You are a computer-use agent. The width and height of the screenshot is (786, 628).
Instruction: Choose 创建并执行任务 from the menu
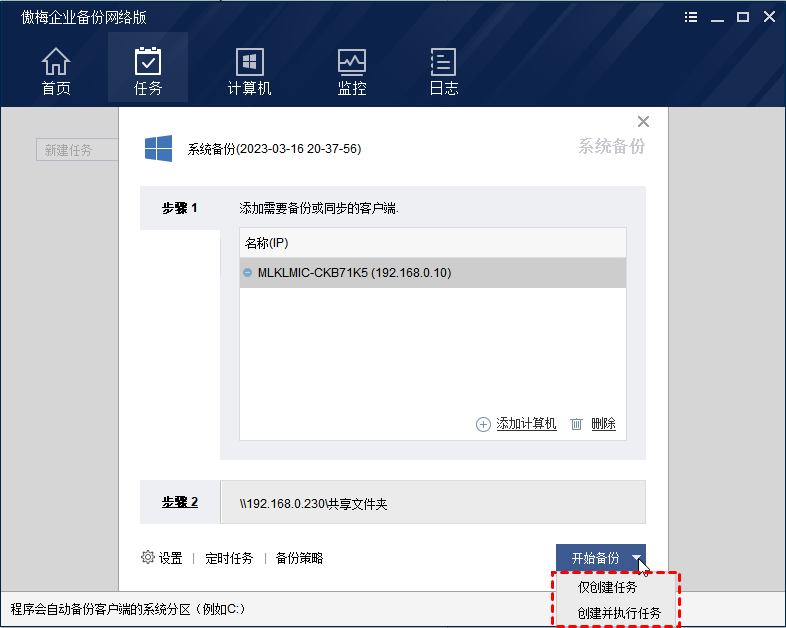(619, 612)
